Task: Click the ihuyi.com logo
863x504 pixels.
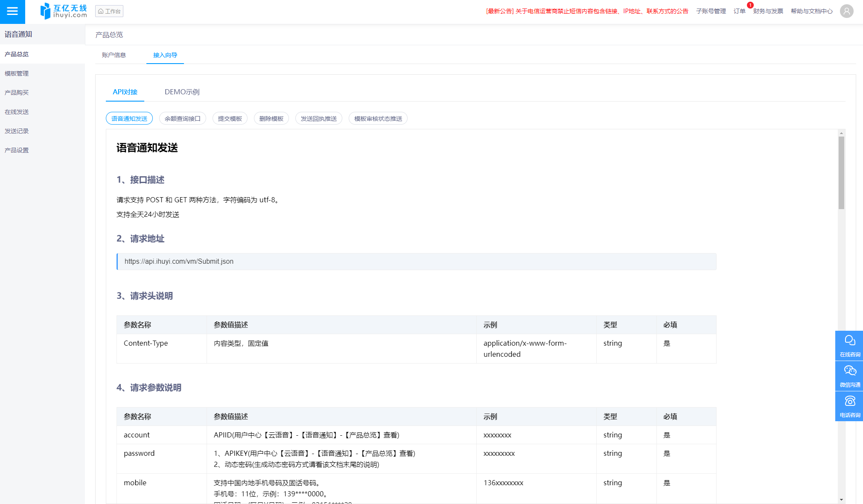Action: point(64,11)
